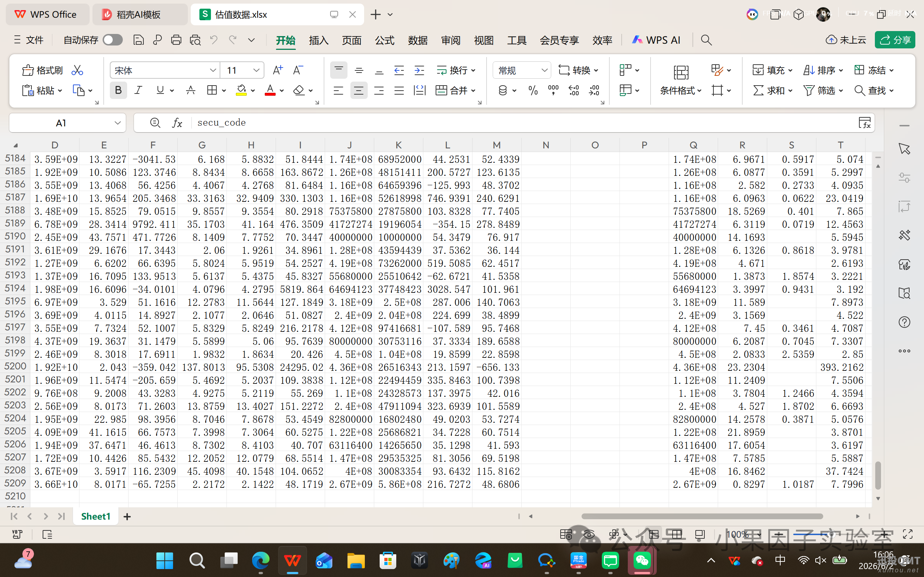
Task: Click the Cut scissors icon
Action: pos(77,70)
